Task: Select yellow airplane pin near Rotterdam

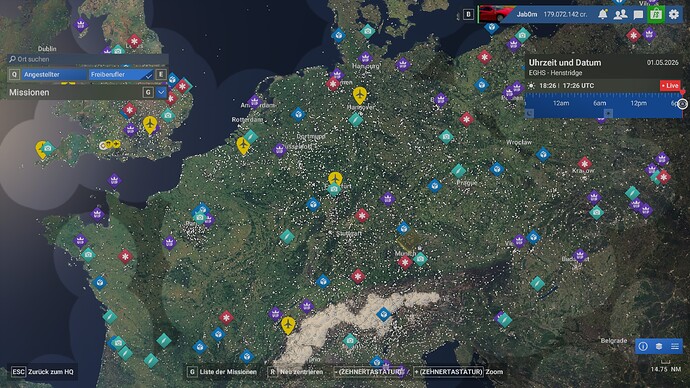Action: click(242, 145)
